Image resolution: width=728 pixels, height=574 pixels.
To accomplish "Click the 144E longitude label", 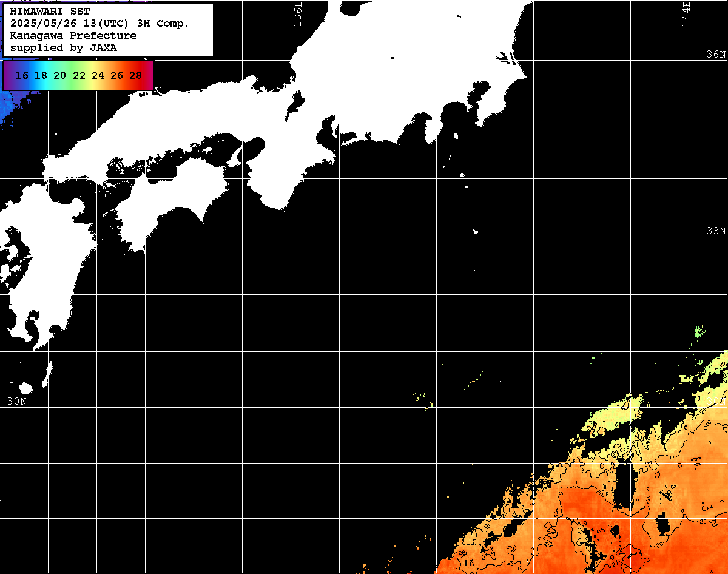I will 686,13.
